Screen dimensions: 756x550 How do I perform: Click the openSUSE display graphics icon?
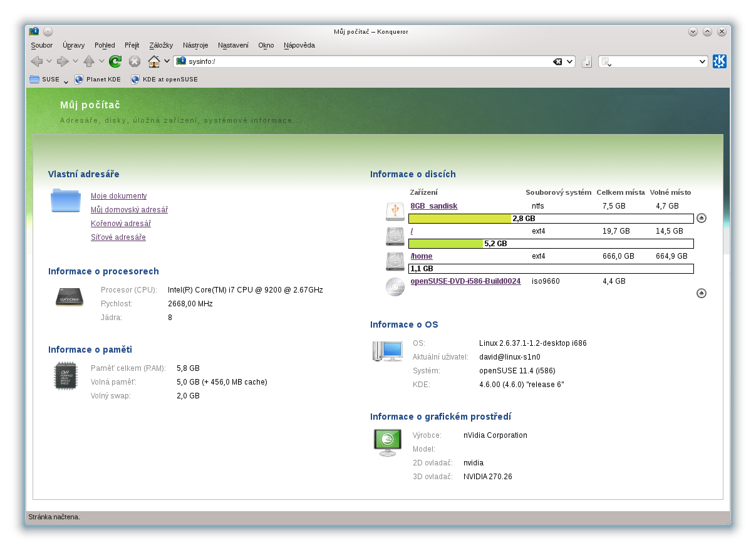pyautogui.click(x=388, y=442)
